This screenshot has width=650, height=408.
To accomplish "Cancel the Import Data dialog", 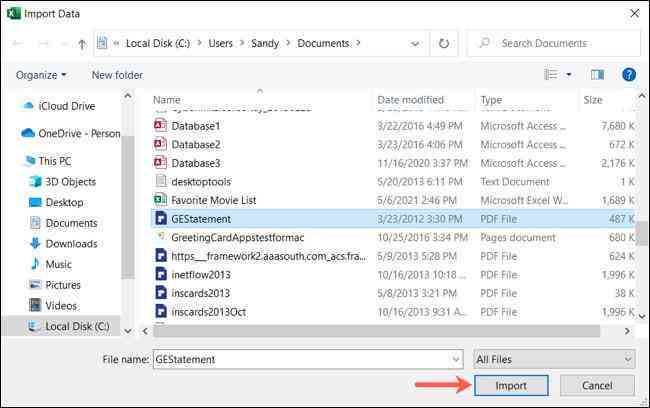I will (597, 386).
